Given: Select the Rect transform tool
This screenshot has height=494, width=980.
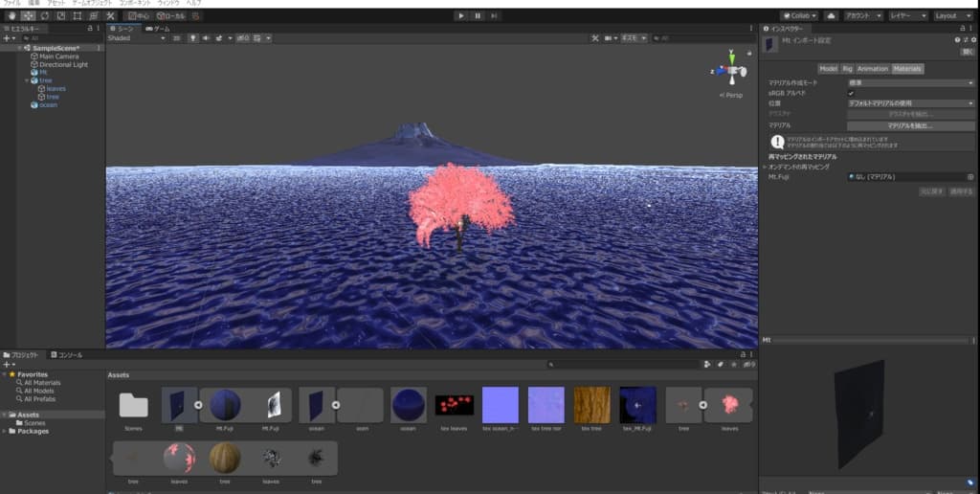Looking at the screenshot, I should (x=77, y=16).
